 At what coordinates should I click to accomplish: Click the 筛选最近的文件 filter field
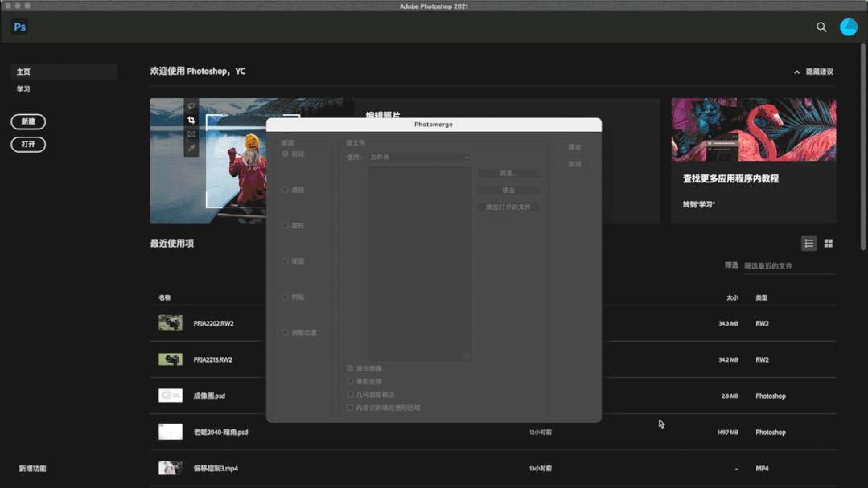point(788,265)
